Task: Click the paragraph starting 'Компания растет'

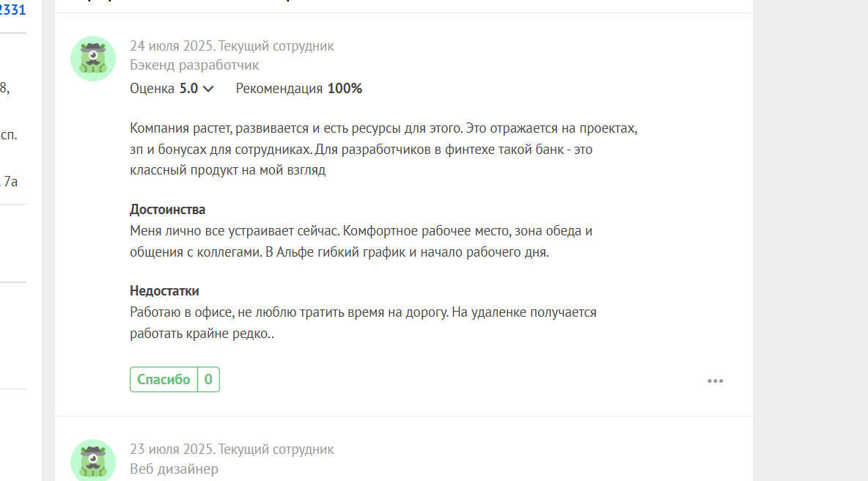Action: click(383, 149)
